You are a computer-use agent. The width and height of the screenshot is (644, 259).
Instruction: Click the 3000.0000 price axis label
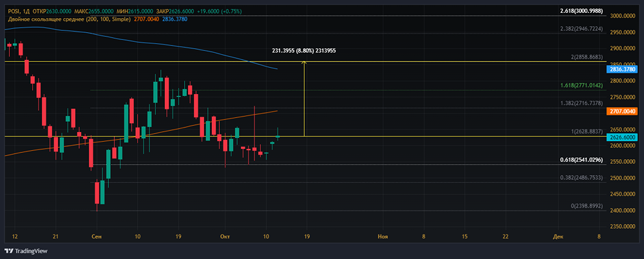(x=623, y=16)
